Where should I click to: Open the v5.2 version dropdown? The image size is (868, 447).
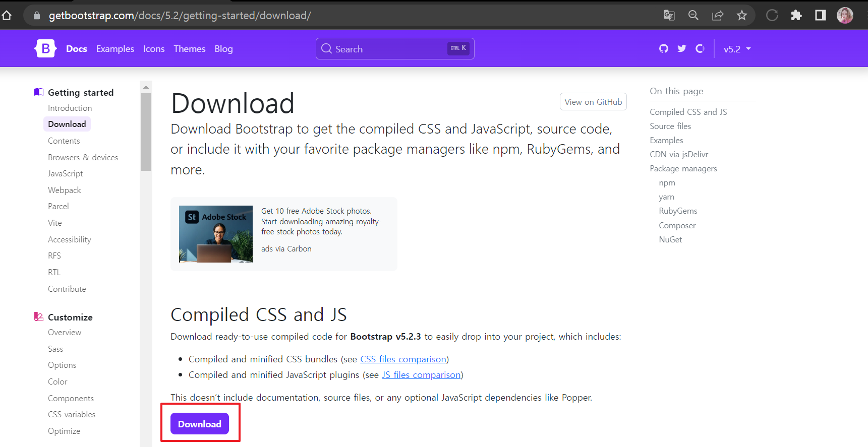(x=737, y=49)
